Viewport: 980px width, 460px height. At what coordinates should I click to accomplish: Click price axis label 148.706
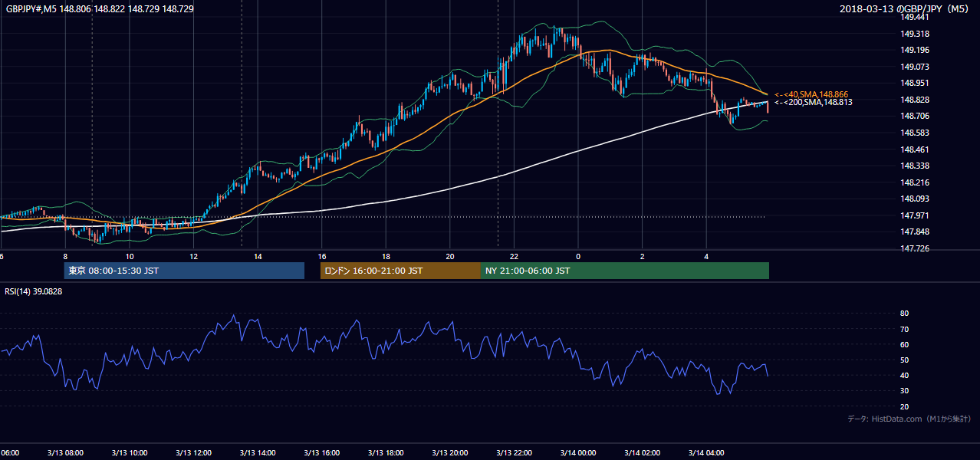point(915,116)
